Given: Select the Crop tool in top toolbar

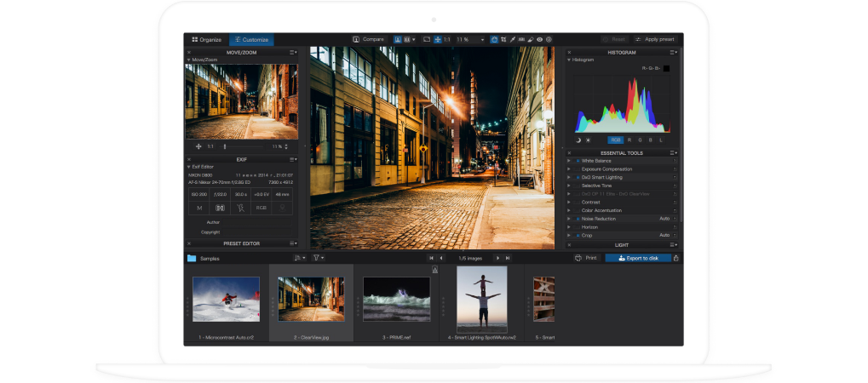Looking at the screenshot, I should (504, 39).
